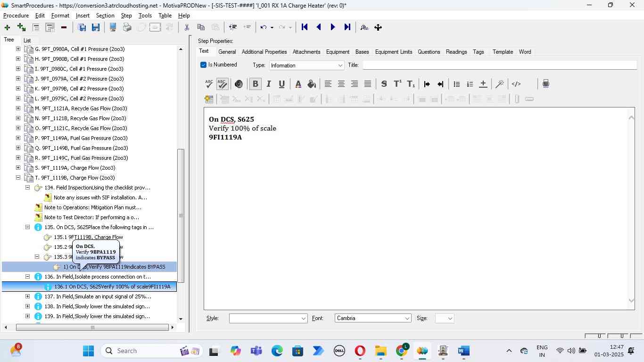Click the HTML source code icon
Image resolution: width=644 pixels, height=362 pixels.
(516, 84)
